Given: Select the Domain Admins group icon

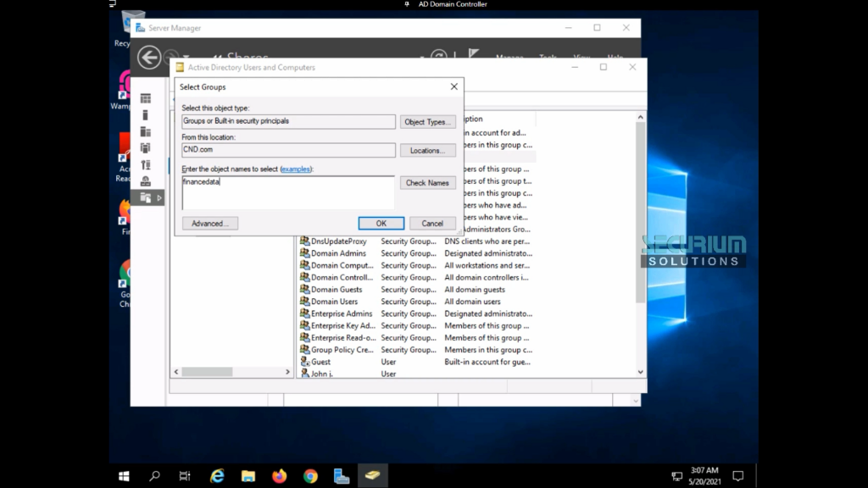Looking at the screenshot, I should point(304,252).
